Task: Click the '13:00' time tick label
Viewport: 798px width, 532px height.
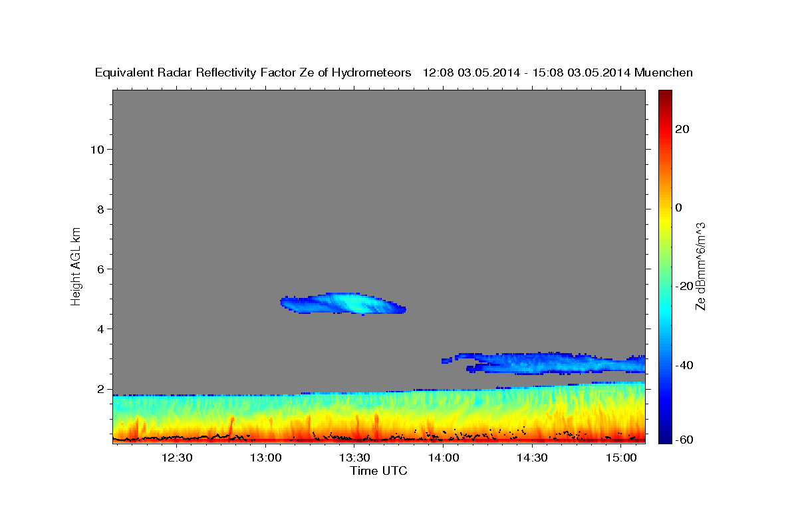Action: pos(266,458)
